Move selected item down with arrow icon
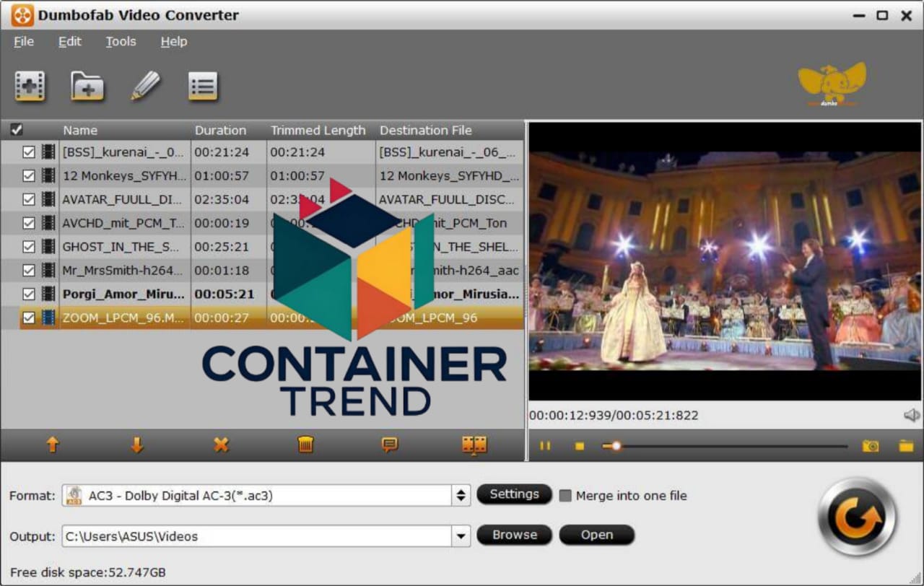 pos(137,445)
